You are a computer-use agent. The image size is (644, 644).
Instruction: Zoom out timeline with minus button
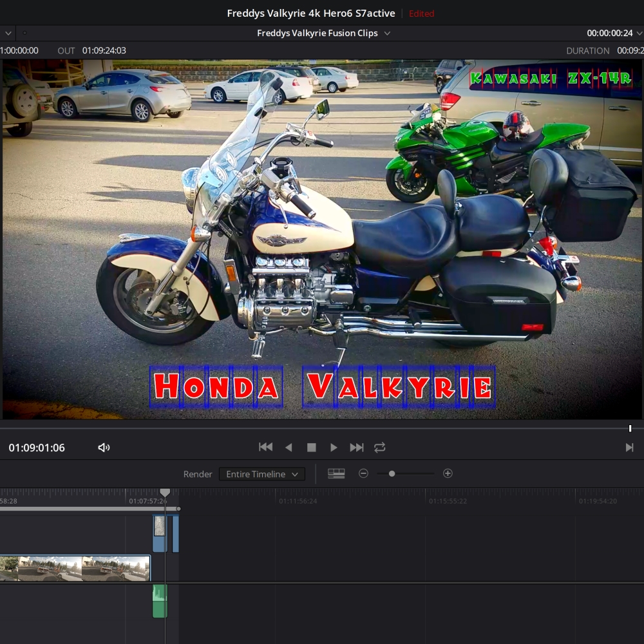tap(363, 474)
